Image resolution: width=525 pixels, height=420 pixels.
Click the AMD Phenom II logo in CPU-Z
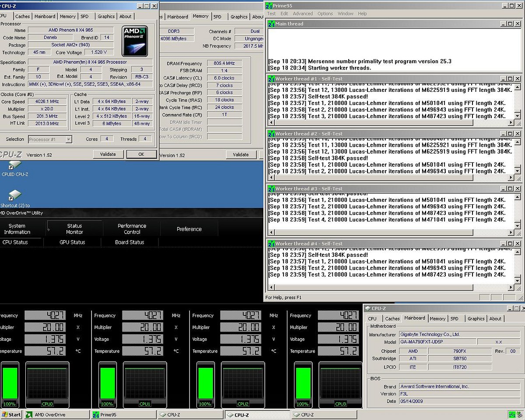tap(135, 41)
